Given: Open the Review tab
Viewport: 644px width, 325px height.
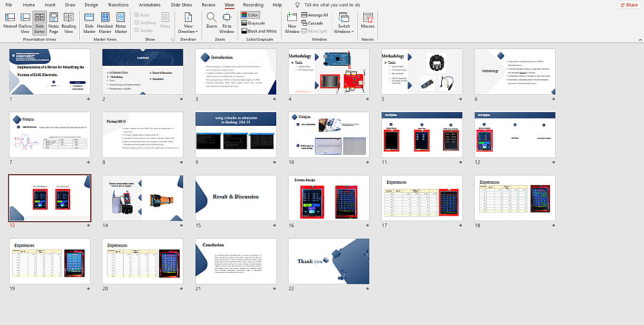Looking at the screenshot, I should tap(209, 5).
